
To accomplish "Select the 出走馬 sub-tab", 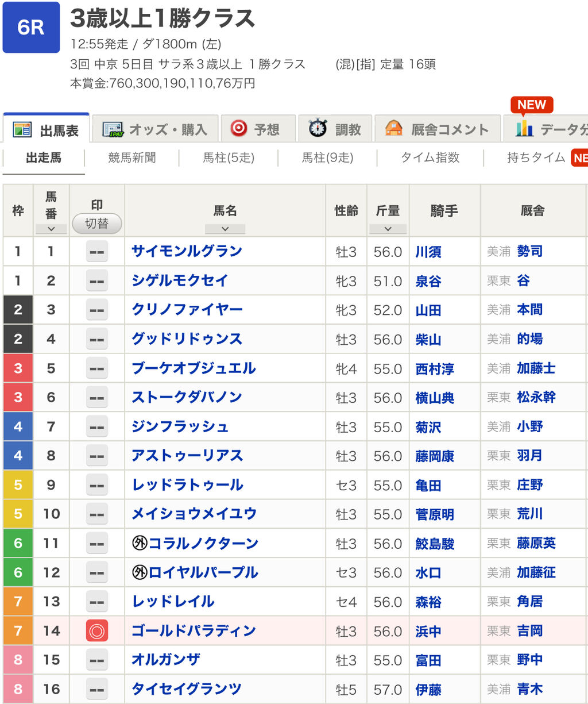I will click(x=44, y=158).
